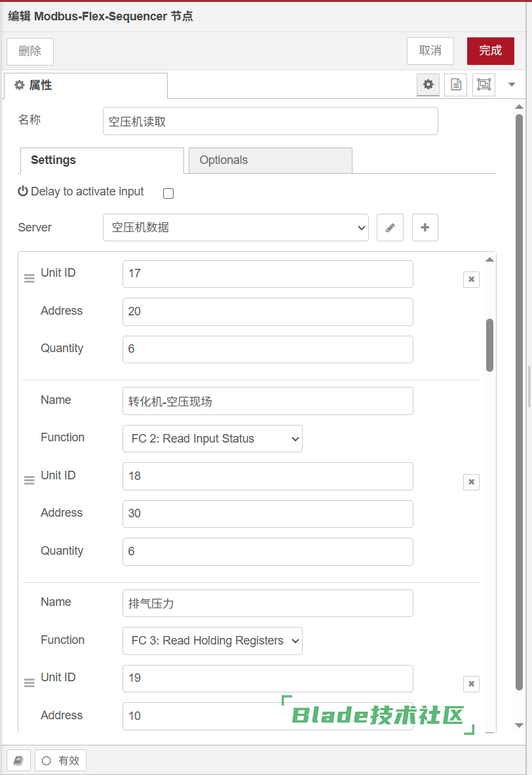Add a new Server with plus icon
Viewport: 532px width, 775px height.
click(x=425, y=228)
